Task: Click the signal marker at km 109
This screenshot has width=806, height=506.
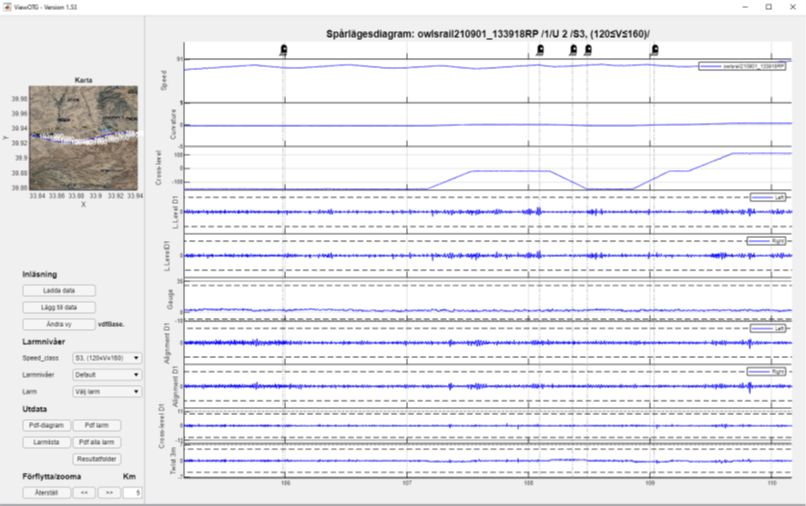Action: coord(653,48)
